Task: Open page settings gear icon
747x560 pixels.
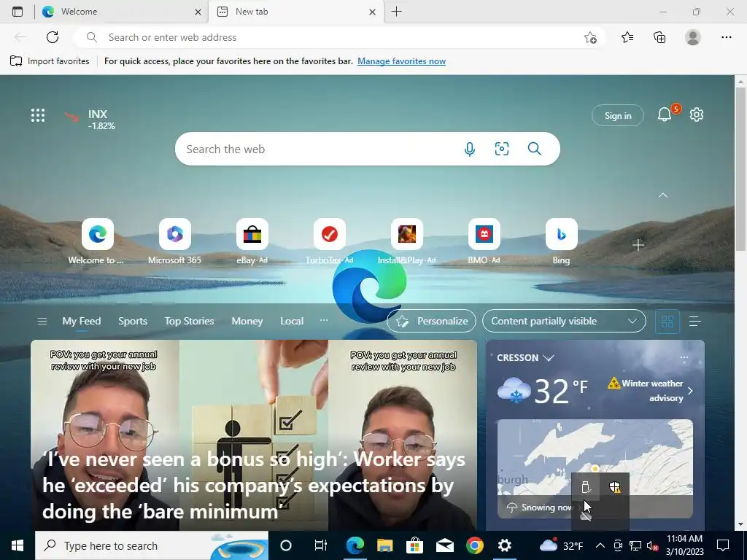Action: coord(697,114)
